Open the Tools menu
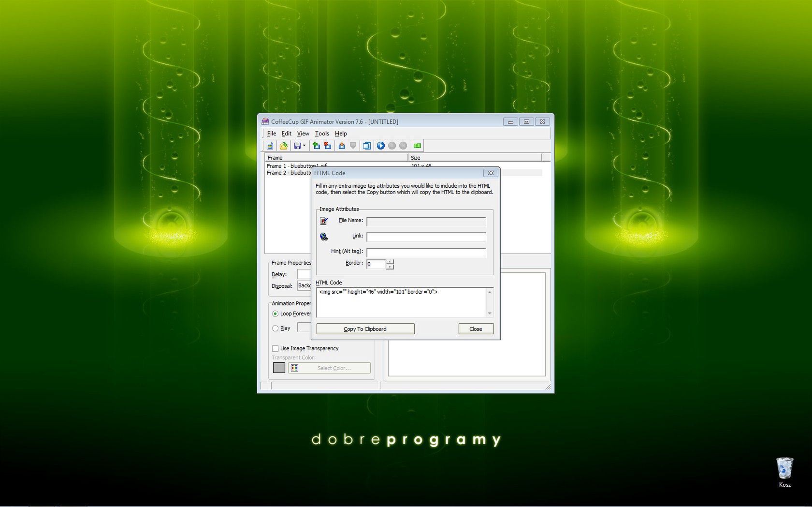This screenshot has height=507, width=812. pos(322,134)
